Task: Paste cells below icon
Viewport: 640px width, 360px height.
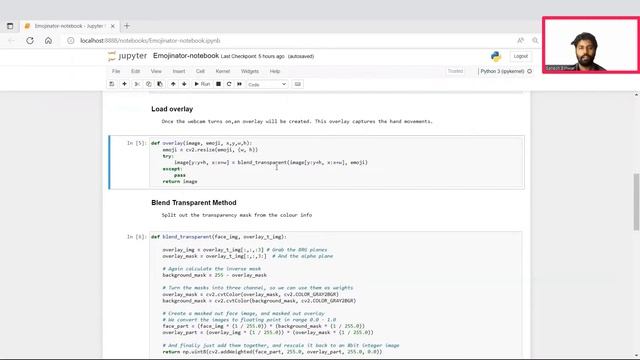Action: click(160, 84)
